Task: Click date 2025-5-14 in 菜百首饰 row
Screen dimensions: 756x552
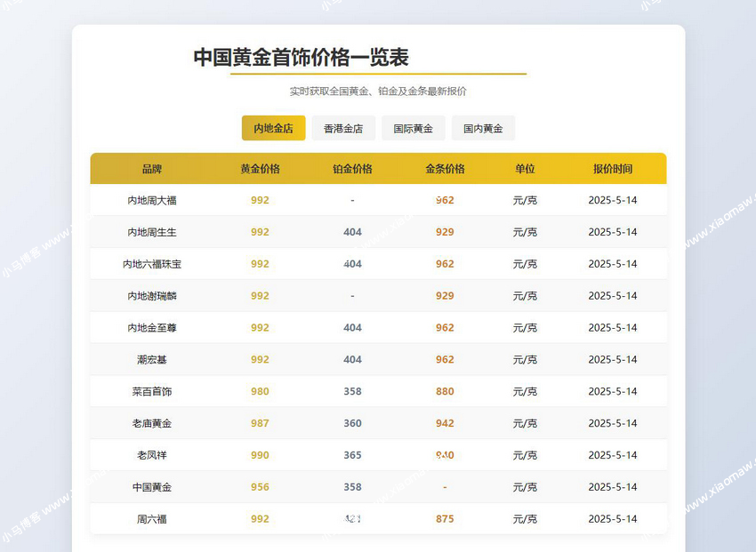Action: tap(613, 392)
